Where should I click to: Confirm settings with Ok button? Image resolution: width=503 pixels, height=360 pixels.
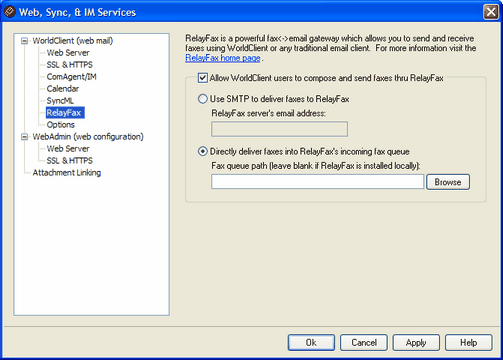[311, 343]
